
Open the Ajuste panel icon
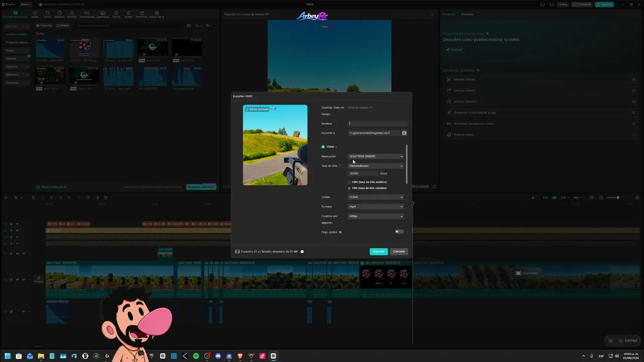pos(128,14)
